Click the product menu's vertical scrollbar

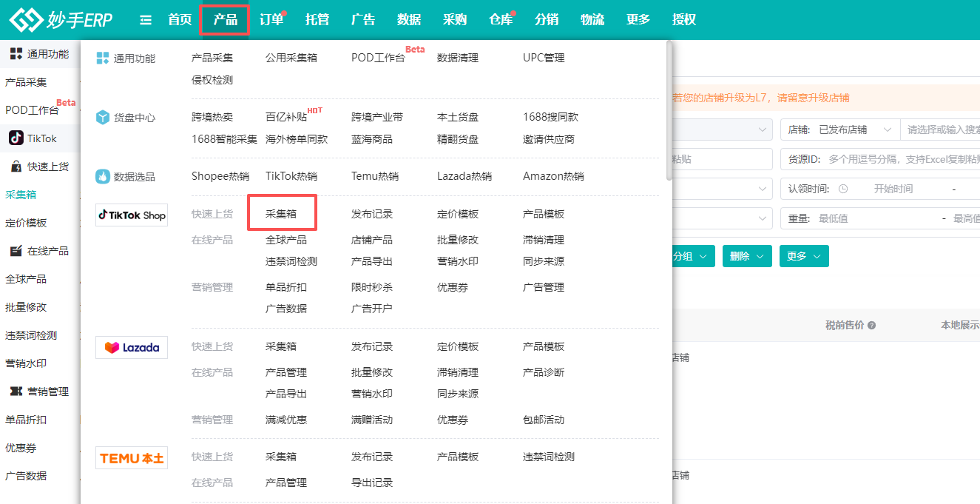(x=669, y=111)
